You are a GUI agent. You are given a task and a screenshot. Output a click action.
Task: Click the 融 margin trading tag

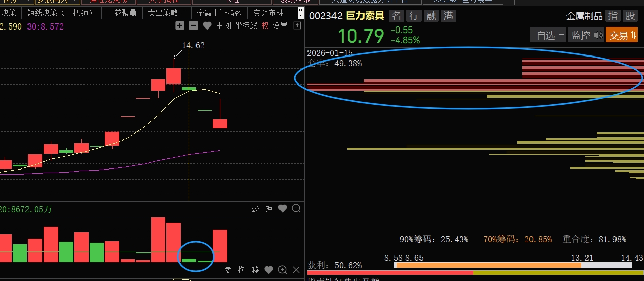pos(431,16)
